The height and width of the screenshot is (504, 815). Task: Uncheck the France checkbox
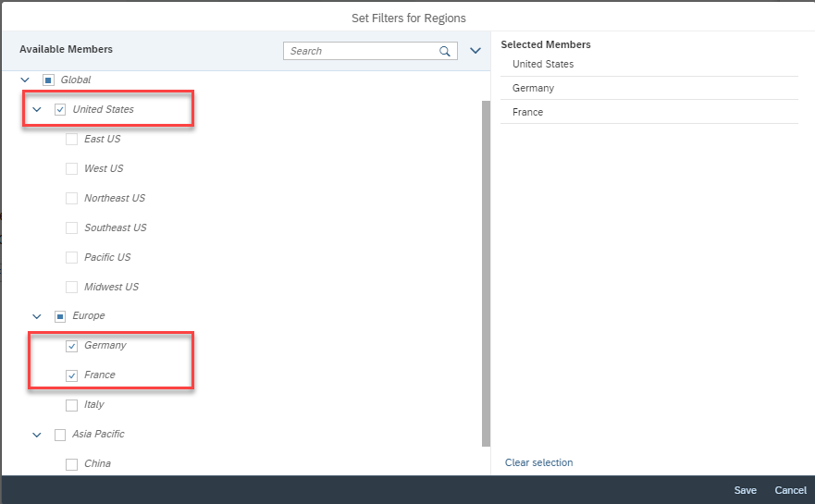(72, 375)
